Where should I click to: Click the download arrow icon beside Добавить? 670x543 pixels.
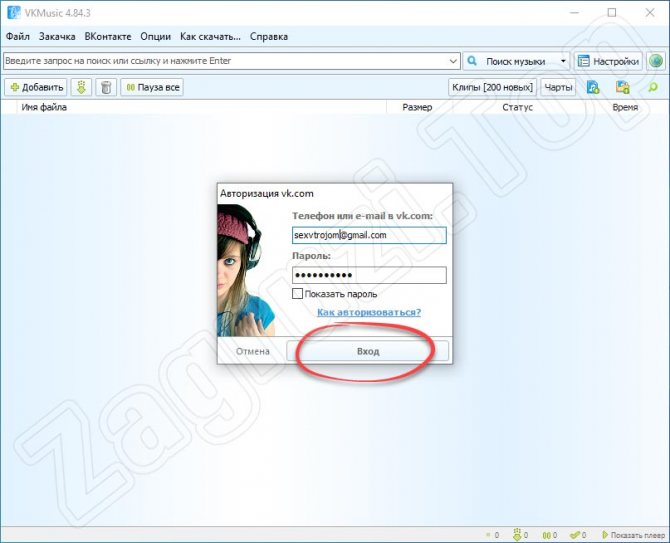(x=81, y=87)
